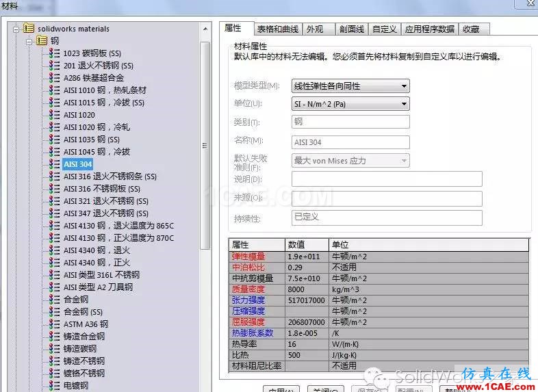Click the material icon beside AISI 1010 钢，热轧条材
The width and height of the screenshot is (538, 392).
click(54, 90)
